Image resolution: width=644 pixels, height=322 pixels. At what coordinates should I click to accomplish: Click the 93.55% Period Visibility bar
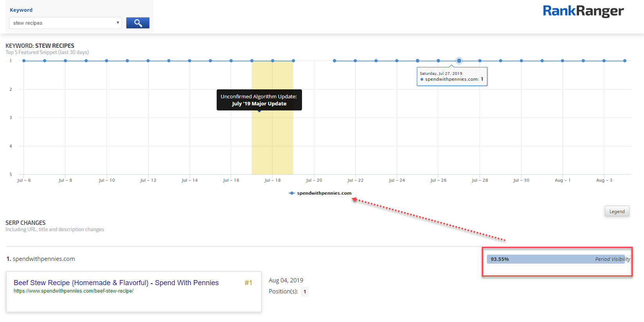pos(558,259)
